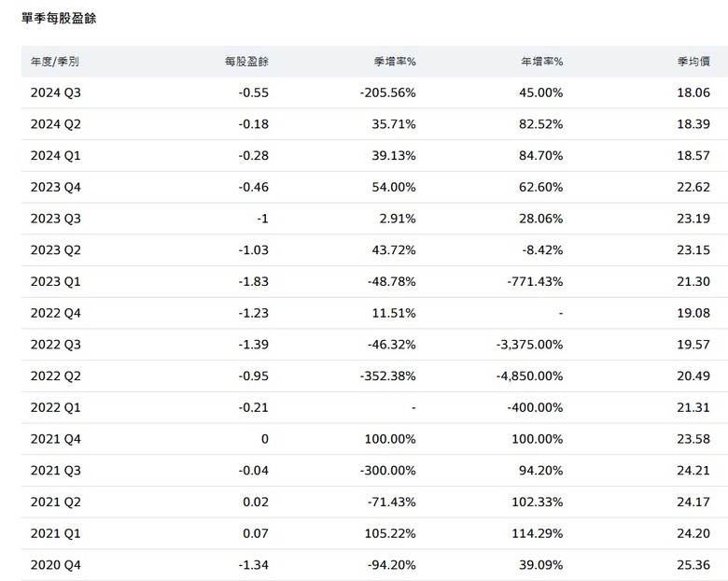Click the 2020 Q4 row label
Image resolution: width=728 pixels, height=581 pixels.
point(56,565)
